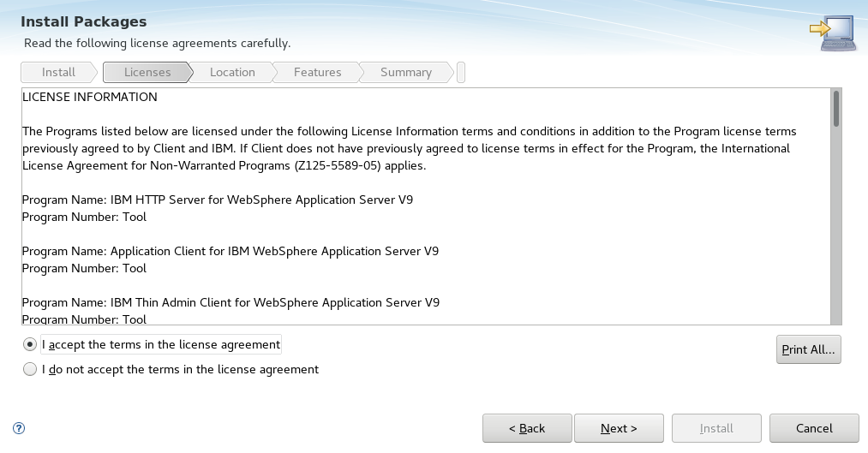Click the LICENSE INFORMATION heading text

[x=90, y=98]
